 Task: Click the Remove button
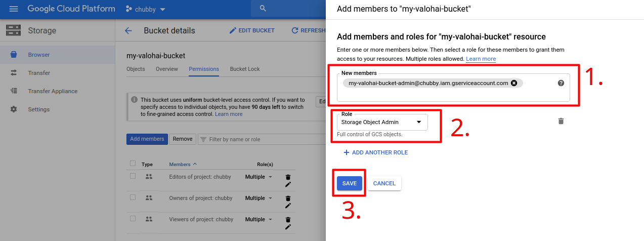(x=183, y=139)
